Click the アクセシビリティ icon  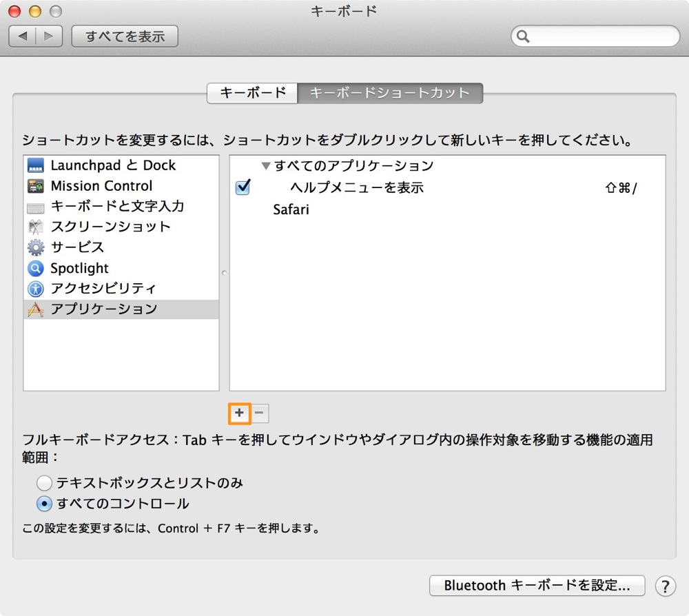pyautogui.click(x=36, y=289)
